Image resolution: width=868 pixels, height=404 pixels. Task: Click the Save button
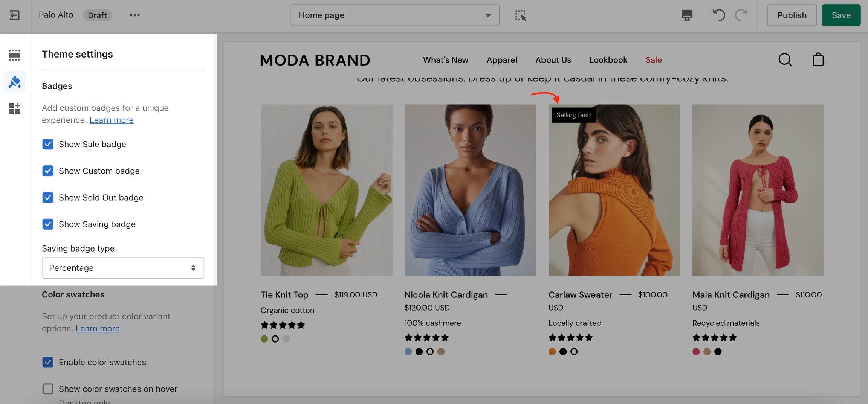(x=841, y=15)
